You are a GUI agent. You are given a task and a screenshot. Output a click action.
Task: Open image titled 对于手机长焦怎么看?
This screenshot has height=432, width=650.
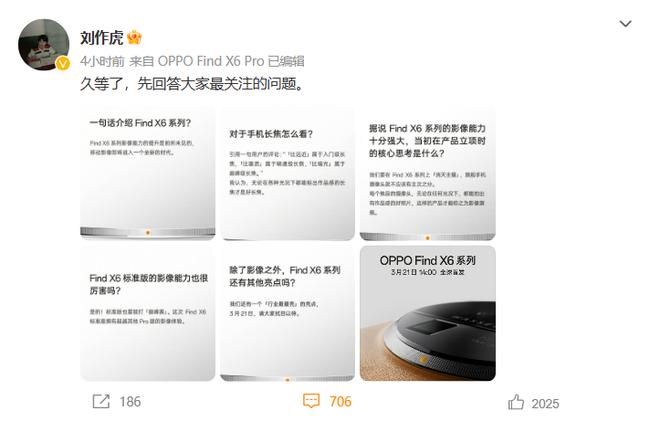tap(287, 173)
